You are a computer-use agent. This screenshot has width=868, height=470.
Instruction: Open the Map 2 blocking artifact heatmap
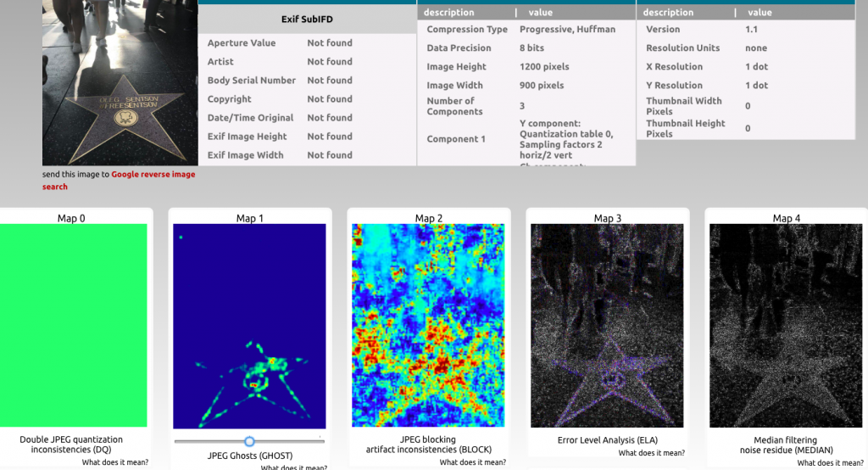(x=428, y=325)
